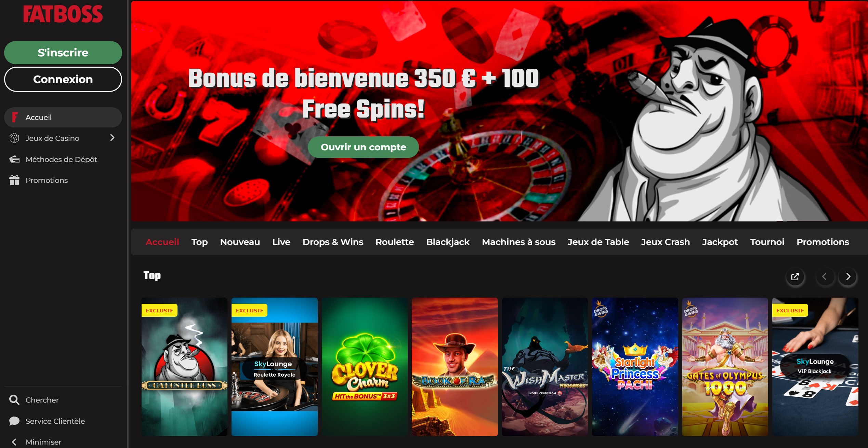Click the Méthodes de Dépôt card icon
Viewport: 868px width, 448px height.
pyautogui.click(x=14, y=159)
